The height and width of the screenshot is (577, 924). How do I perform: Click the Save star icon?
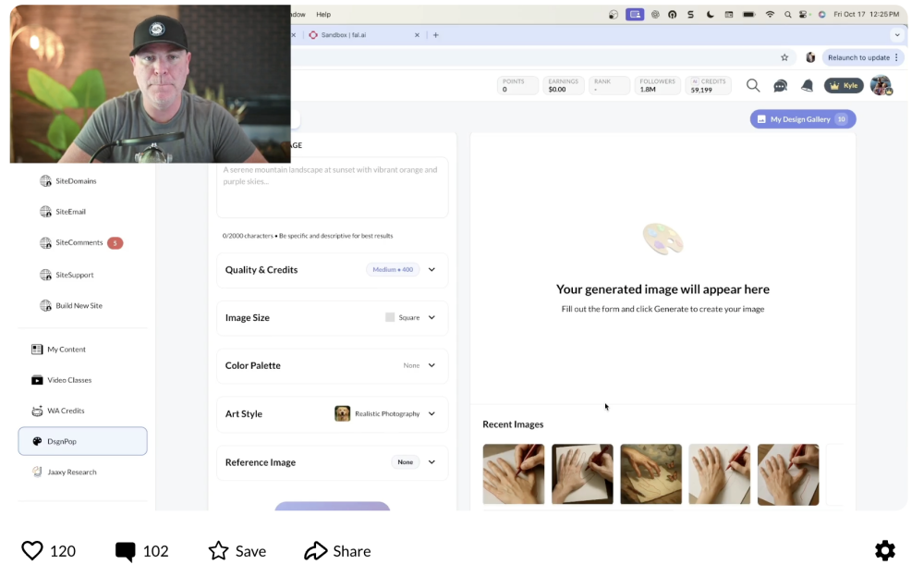[x=218, y=551]
